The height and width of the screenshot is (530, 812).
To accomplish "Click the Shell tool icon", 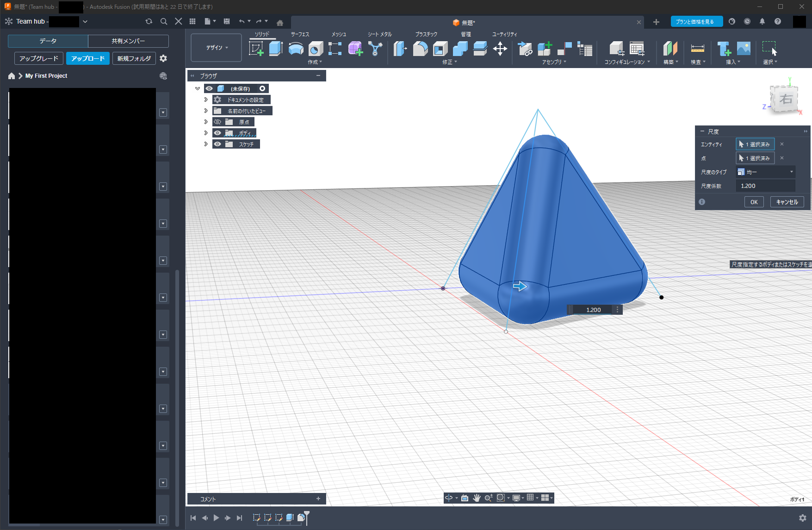I will (440, 49).
